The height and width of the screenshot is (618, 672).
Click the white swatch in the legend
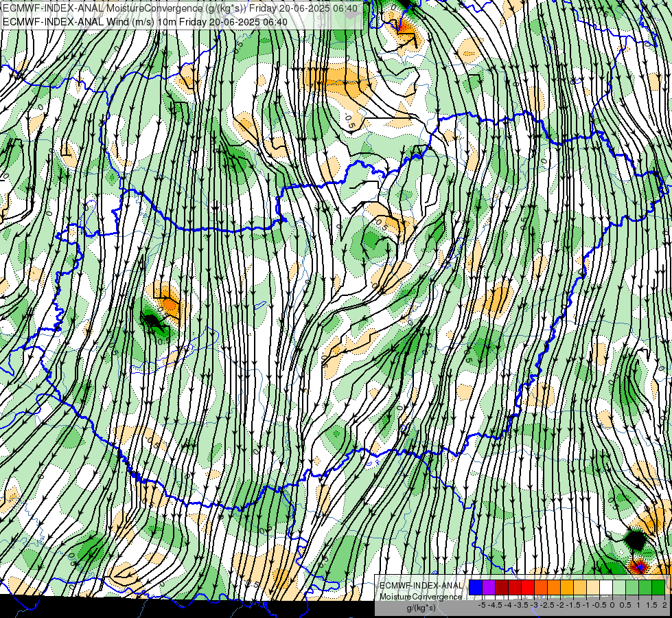coord(606,587)
